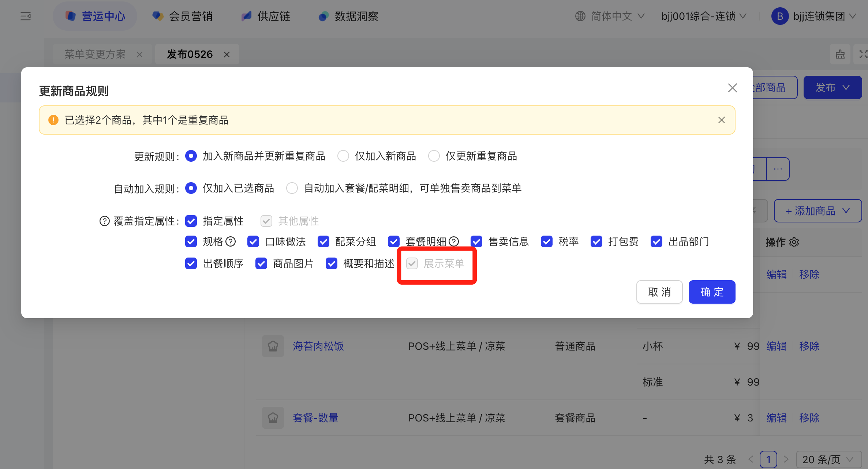The height and width of the screenshot is (469, 868).
Task: Click the fullscreen expand icon
Action: point(863,55)
